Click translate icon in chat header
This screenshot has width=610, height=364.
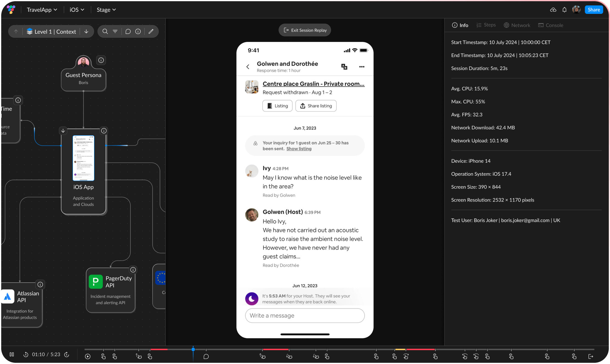344,67
